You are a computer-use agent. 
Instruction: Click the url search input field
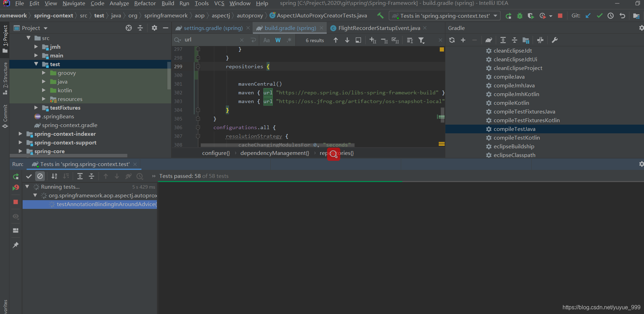pos(212,40)
